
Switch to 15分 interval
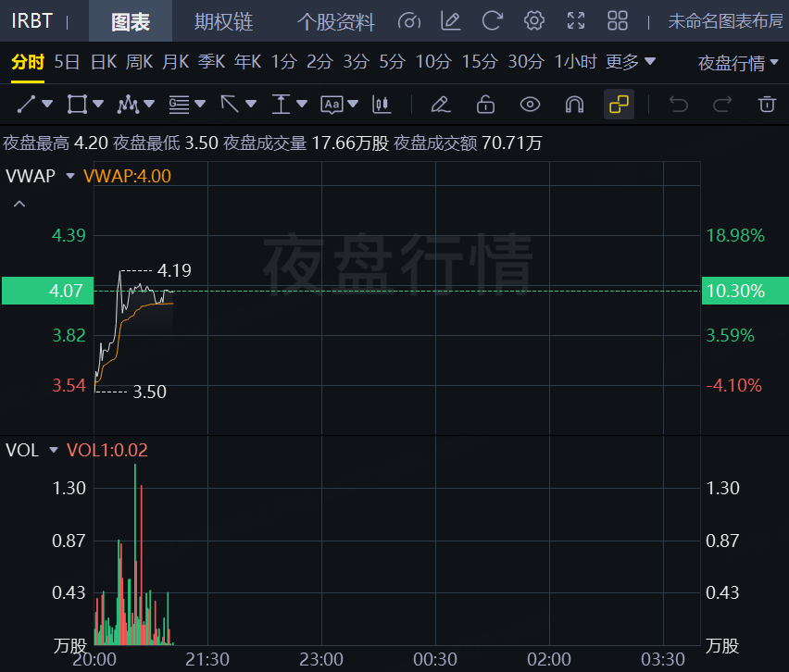point(480,62)
